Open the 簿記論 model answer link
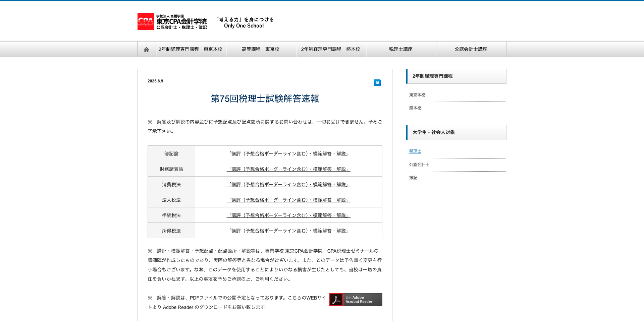This screenshot has width=644, height=321. pyautogui.click(x=288, y=154)
